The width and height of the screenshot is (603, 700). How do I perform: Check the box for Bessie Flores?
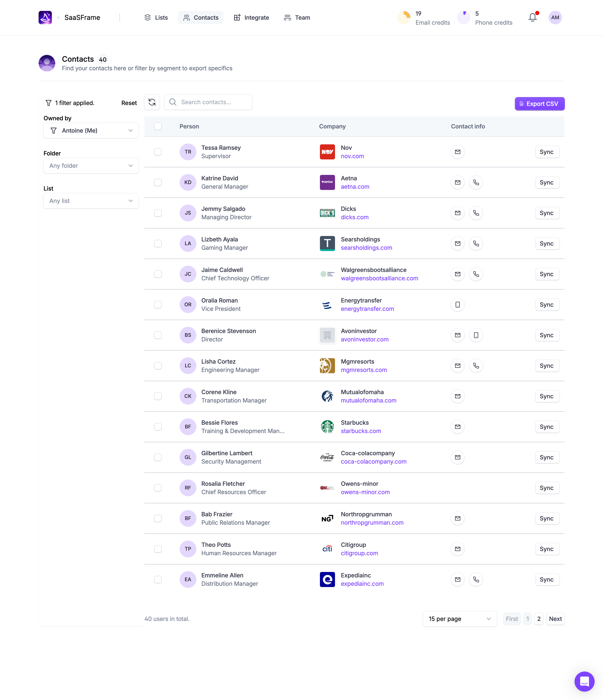158,427
